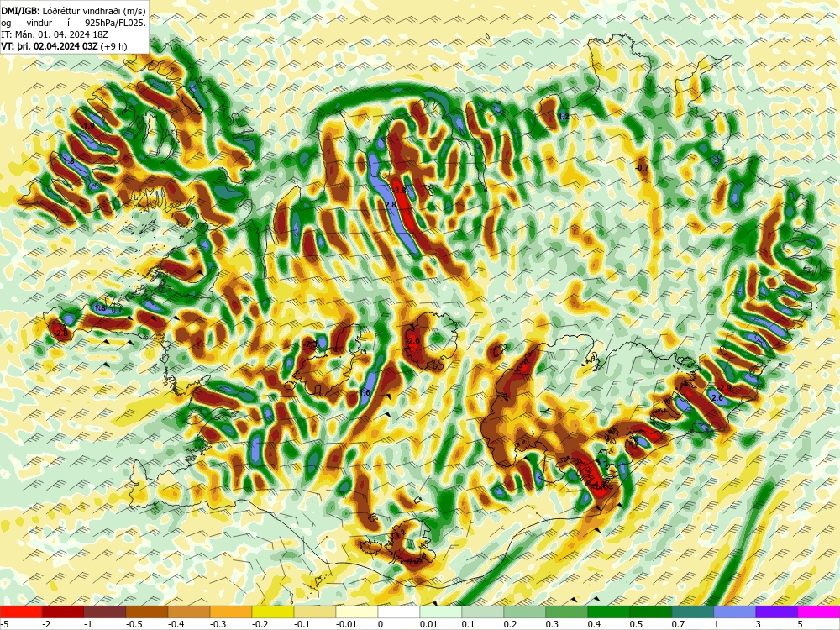Click the '-2.8' value on the western peninsula

61,333
